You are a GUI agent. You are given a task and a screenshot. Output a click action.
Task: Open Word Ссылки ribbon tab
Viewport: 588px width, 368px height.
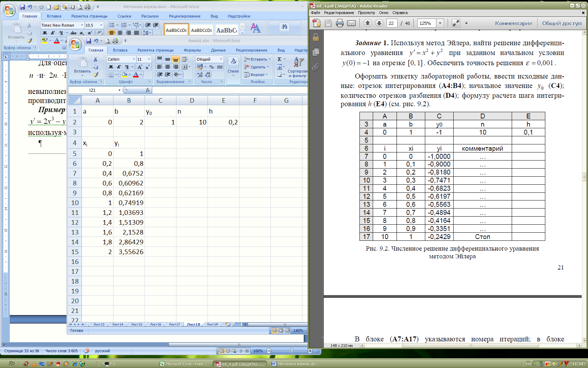pos(124,16)
